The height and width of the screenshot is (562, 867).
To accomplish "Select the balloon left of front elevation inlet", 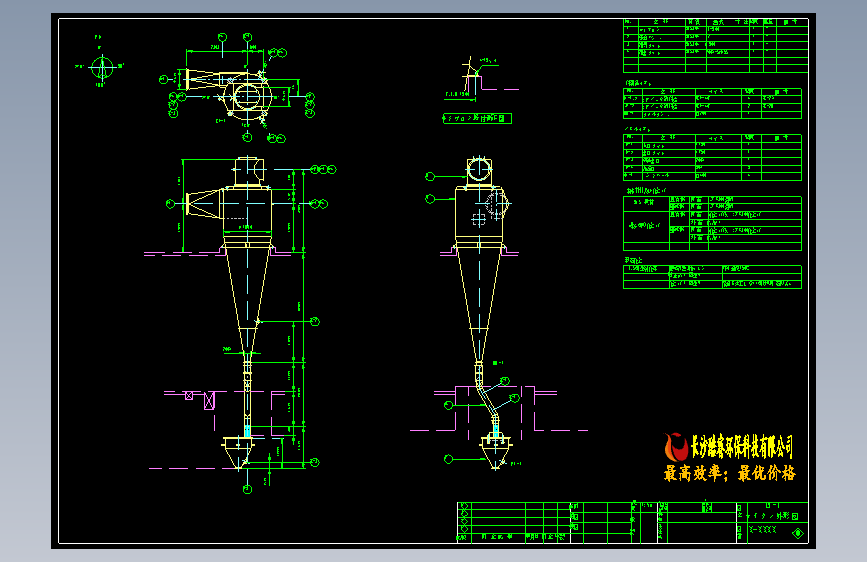I will coord(170,204).
